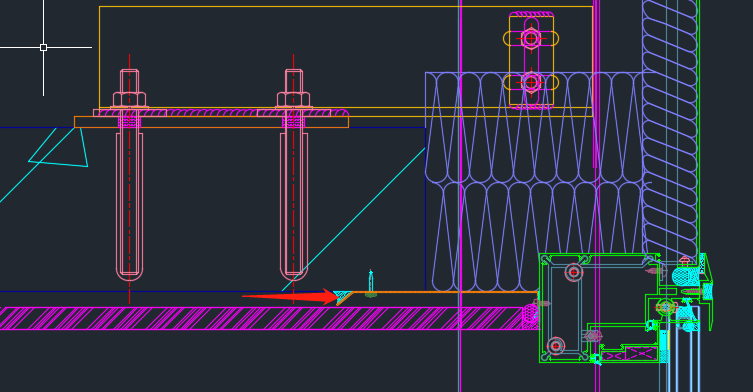The height and width of the screenshot is (392, 753).
Task: Click upper screw port circle in green frame
Action: (573, 272)
